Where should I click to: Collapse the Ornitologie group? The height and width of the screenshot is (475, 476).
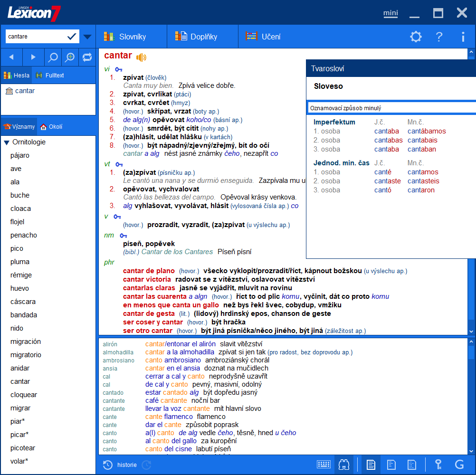click(x=7, y=142)
